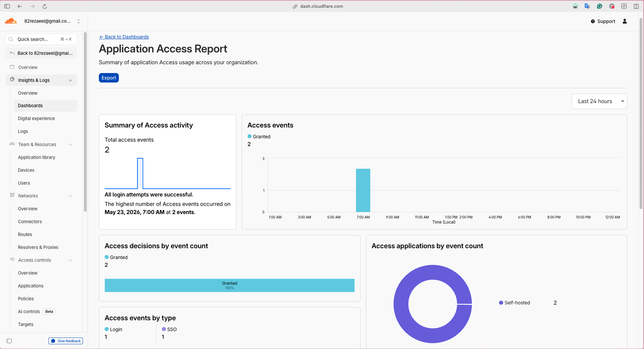644x349 pixels.
Task: Open Connectors page
Action: coord(45,222)
